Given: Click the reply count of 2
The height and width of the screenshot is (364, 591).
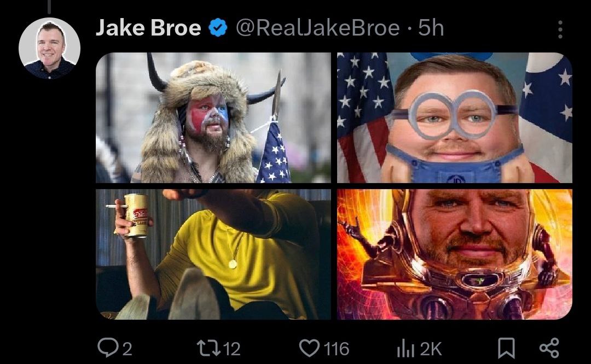Looking at the screenshot, I should click(x=127, y=349).
